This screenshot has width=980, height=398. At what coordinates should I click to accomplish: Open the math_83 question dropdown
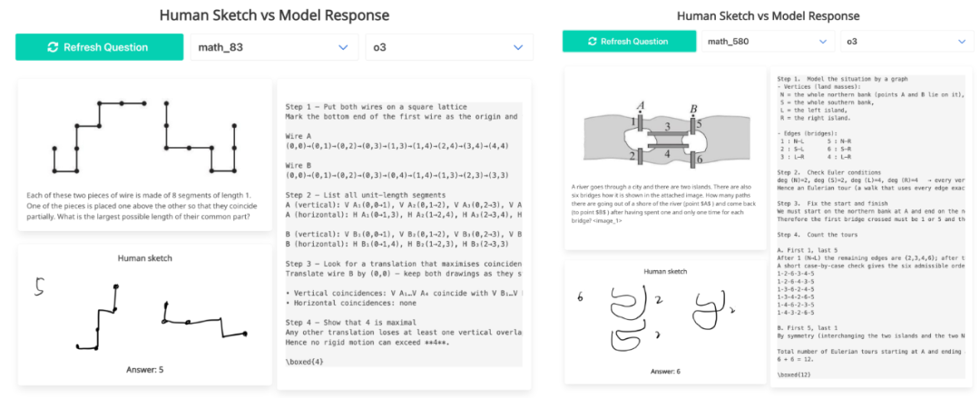273,47
